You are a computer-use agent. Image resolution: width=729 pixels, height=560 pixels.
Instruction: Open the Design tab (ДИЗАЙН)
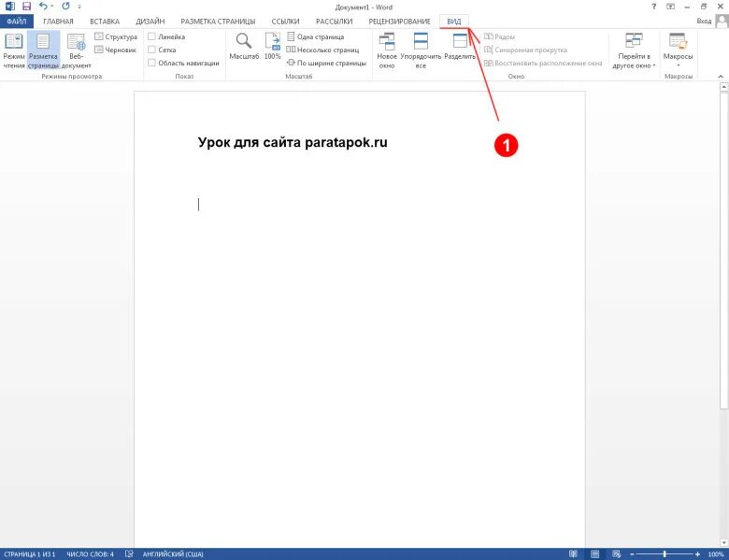[x=150, y=22]
